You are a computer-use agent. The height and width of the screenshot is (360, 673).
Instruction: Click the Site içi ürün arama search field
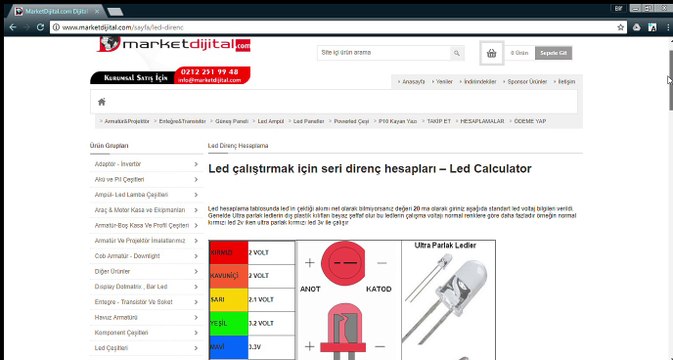384,53
